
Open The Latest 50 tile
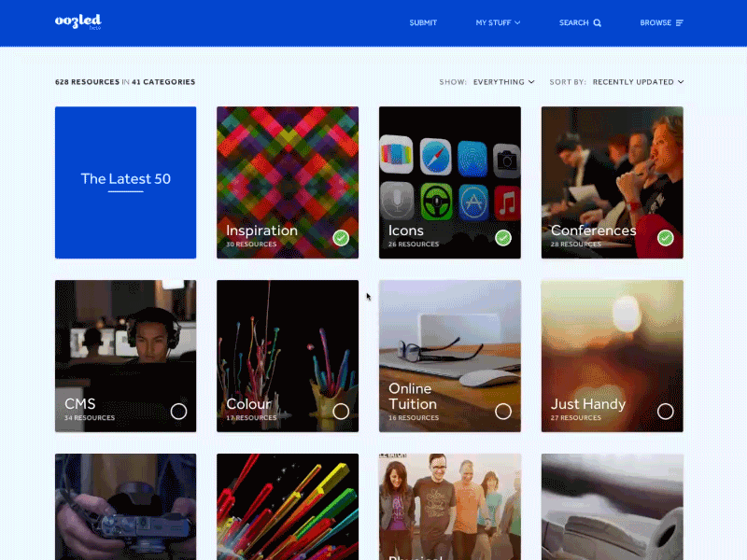[x=126, y=182]
